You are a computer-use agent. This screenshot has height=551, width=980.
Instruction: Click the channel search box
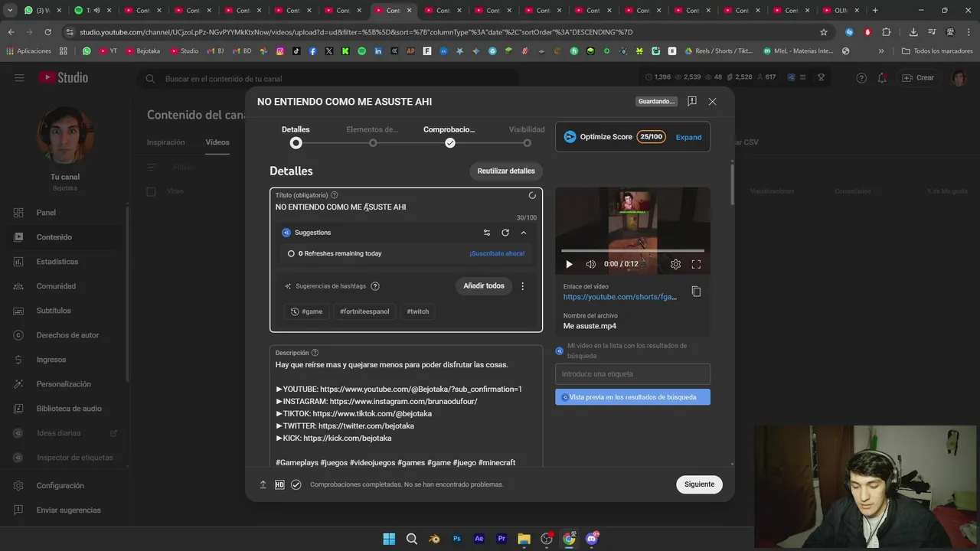[329, 79]
